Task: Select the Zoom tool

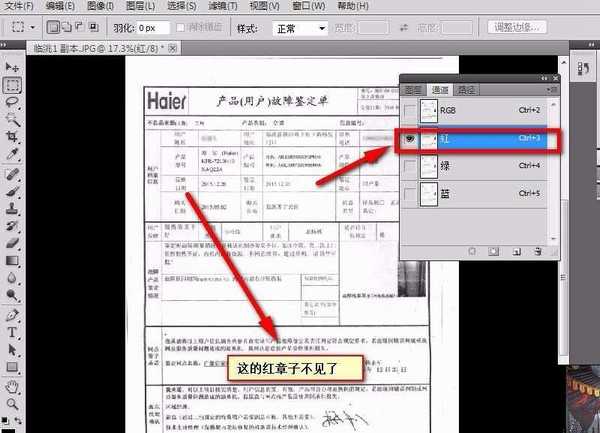Action: tap(12, 404)
